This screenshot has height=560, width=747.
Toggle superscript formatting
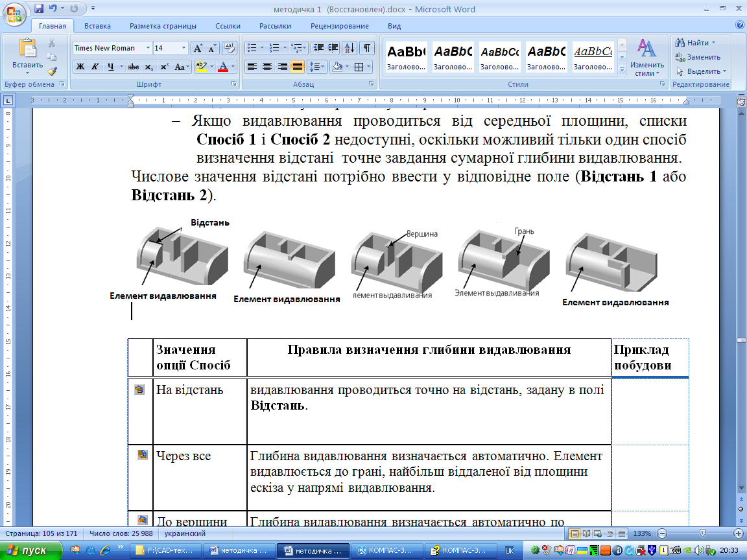coord(164,67)
